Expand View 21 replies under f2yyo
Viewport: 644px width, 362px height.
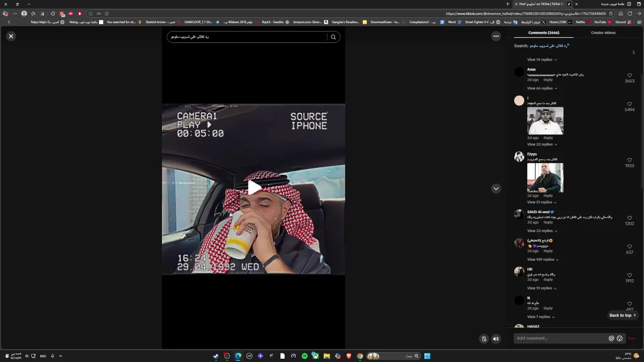(x=542, y=202)
